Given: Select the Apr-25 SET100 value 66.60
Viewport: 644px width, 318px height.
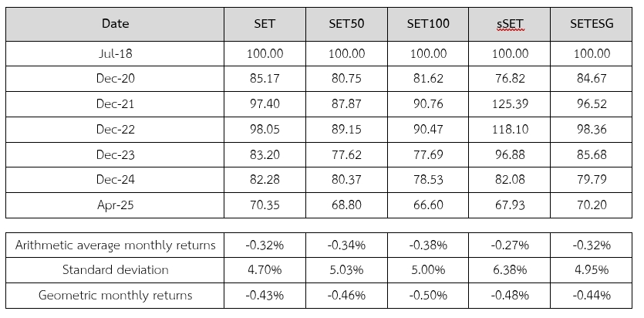Looking at the screenshot, I should (428, 205).
